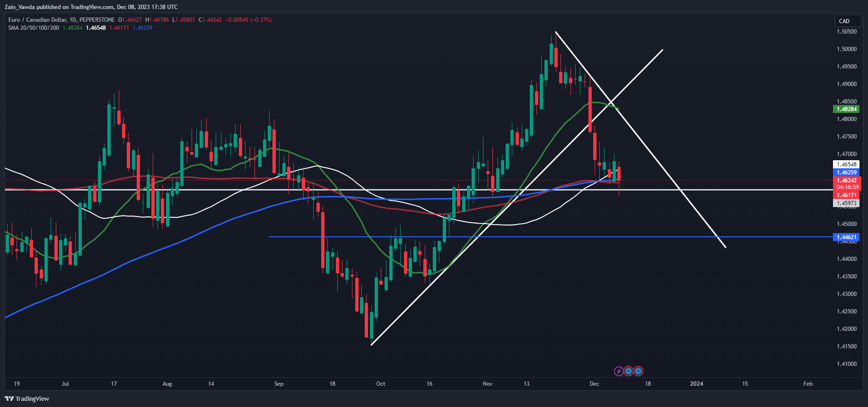Click the Dec label on the time axis
This screenshot has width=868, height=407.
[595, 384]
